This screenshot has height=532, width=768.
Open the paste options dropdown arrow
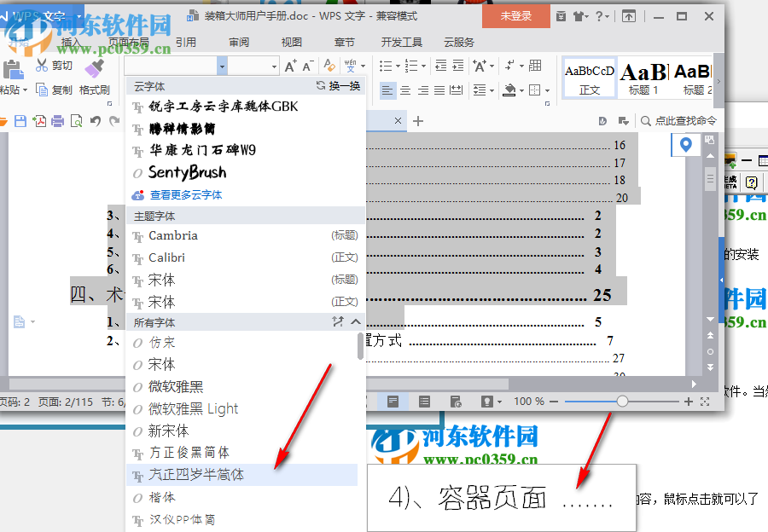click(25, 90)
